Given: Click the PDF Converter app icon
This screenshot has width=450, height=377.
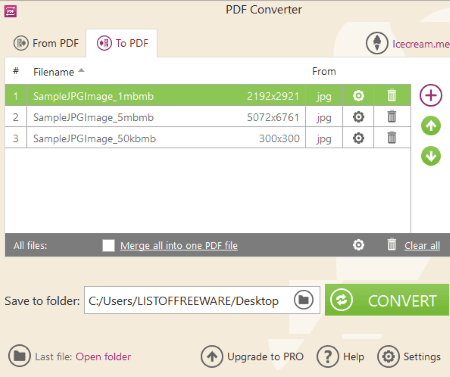Looking at the screenshot, I should point(10,11).
